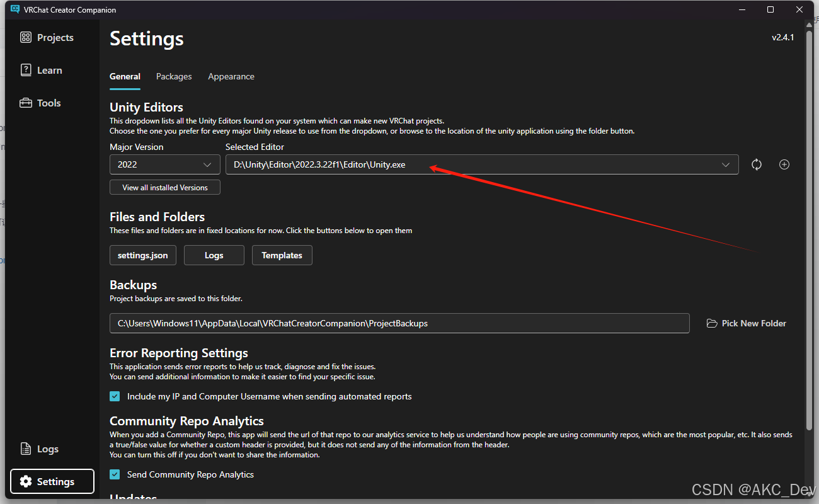The image size is (819, 504).
Task: Toggle Include my IP and Computer Username checkbox
Action: [115, 396]
